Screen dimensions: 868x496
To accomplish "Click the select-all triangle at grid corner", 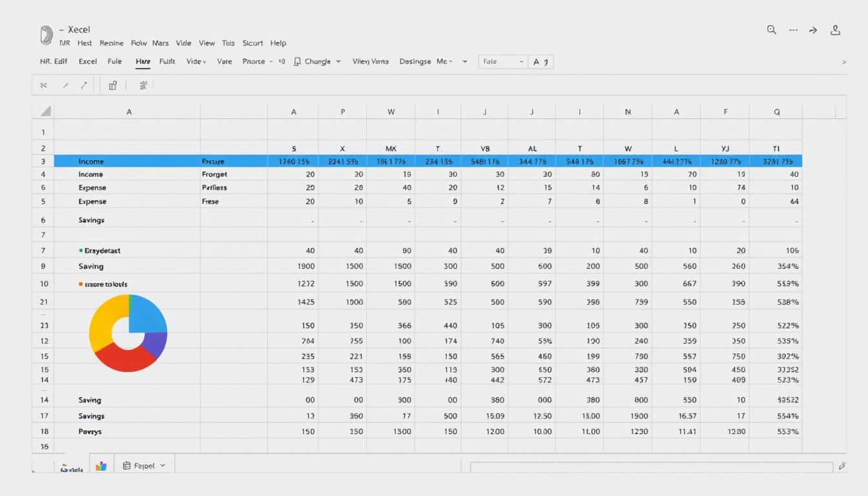I will (45, 112).
